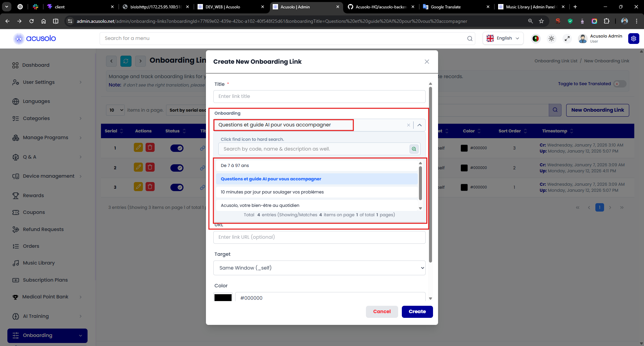Edit the row with serial 2

click(x=138, y=167)
